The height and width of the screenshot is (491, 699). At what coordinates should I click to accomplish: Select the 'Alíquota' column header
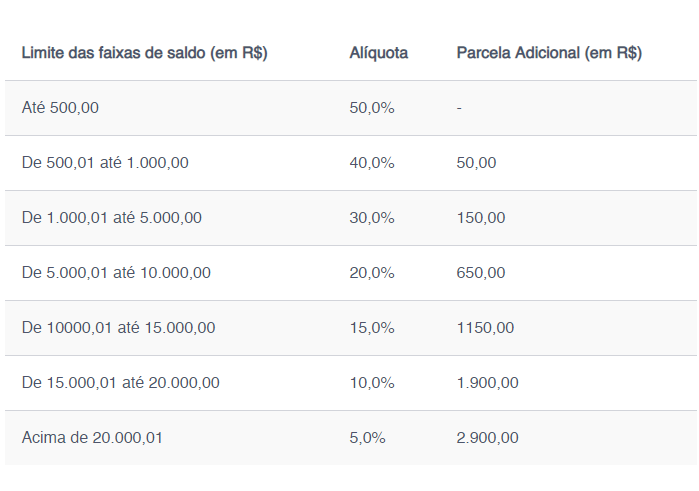pyautogui.click(x=378, y=53)
